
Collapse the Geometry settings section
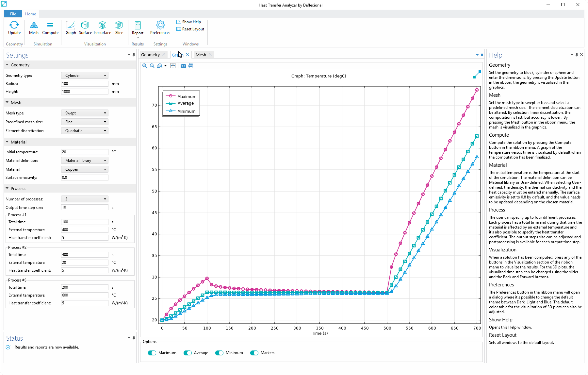pyautogui.click(x=7, y=65)
